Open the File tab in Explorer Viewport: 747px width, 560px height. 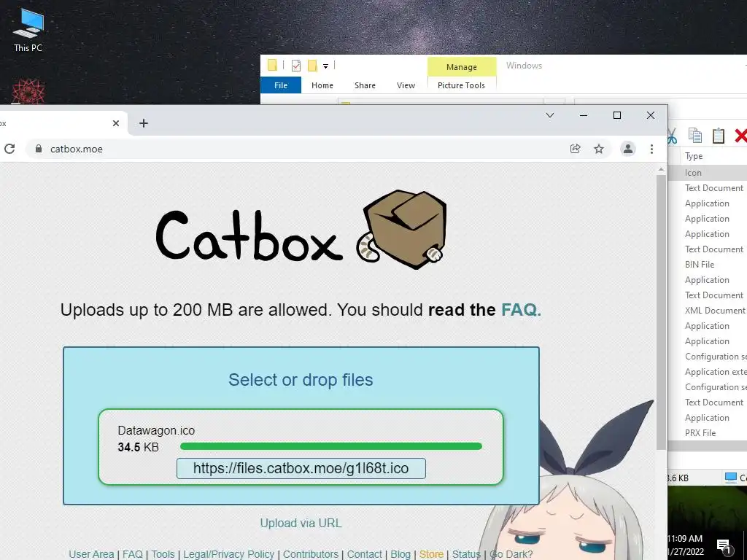[x=281, y=85]
